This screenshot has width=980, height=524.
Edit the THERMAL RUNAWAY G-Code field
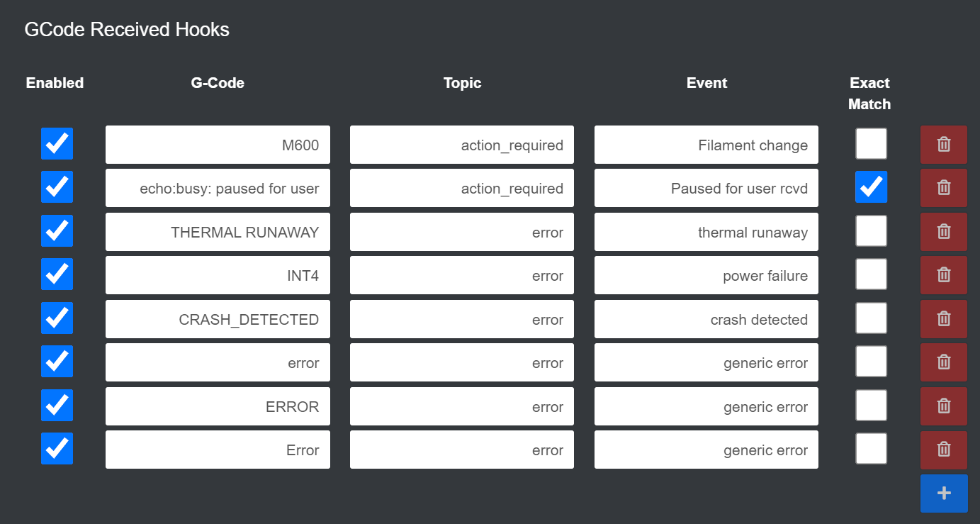tap(218, 232)
